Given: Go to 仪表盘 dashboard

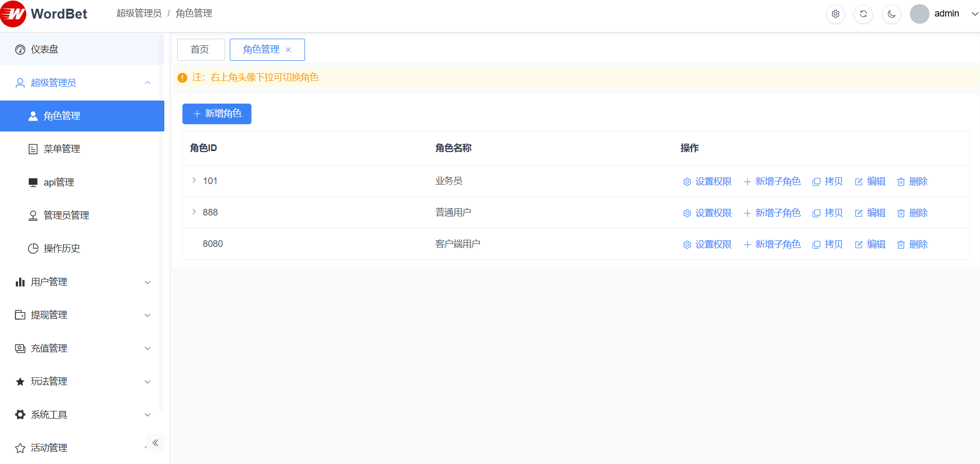Looking at the screenshot, I should [x=45, y=49].
